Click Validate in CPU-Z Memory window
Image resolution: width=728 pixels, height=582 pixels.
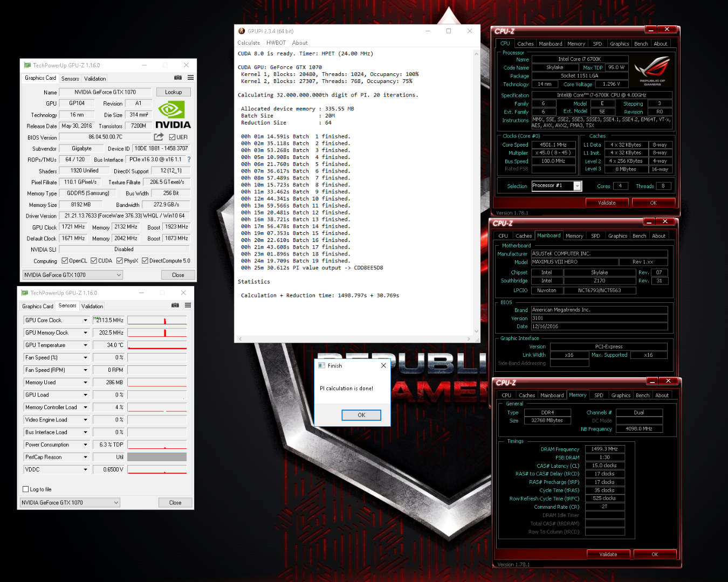click(608, 554)
